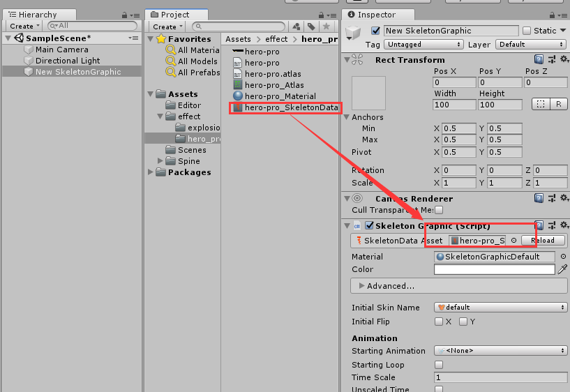This screenshot has width=570, height=392.
Task: Enable Initial Flip X checkbox
Action: coord(439,322)
